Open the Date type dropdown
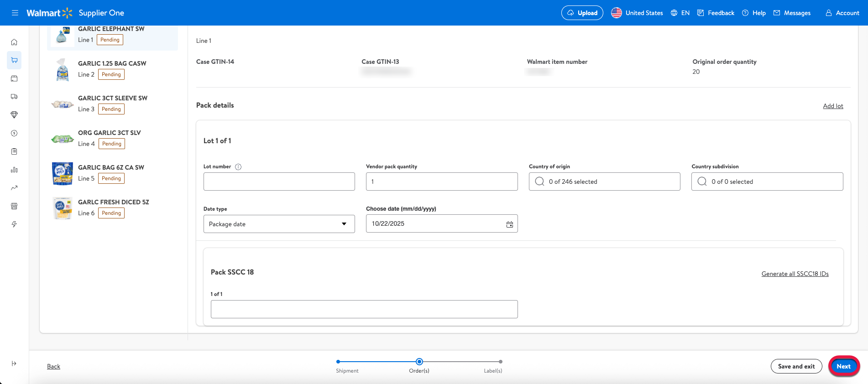This screenshot has width=868, height=384. click(x=279, y=224)
